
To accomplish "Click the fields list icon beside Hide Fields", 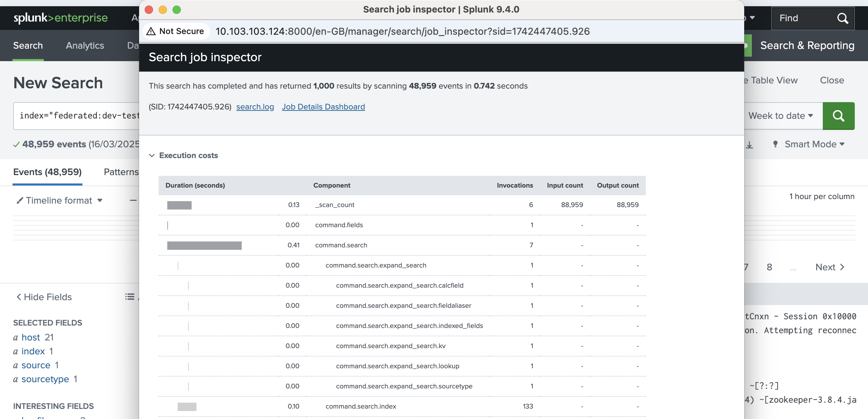I will pos(130,297).
